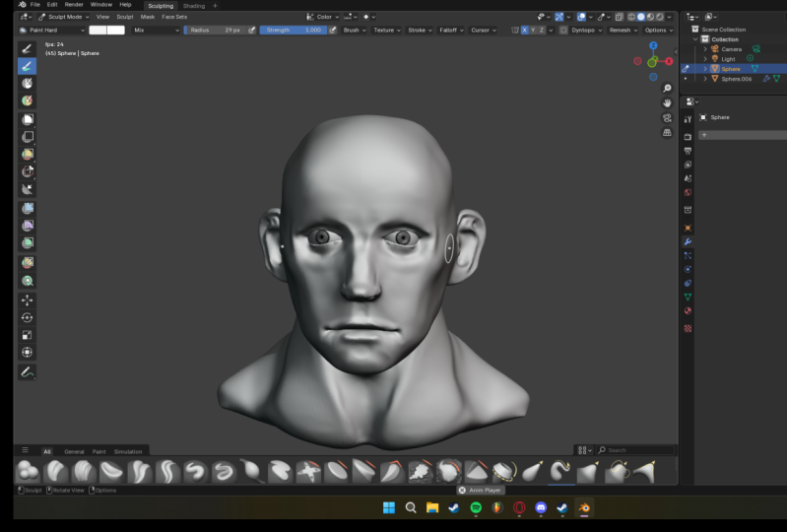
Task: Open Spotify from the taskbar
Action: [476, 508]
